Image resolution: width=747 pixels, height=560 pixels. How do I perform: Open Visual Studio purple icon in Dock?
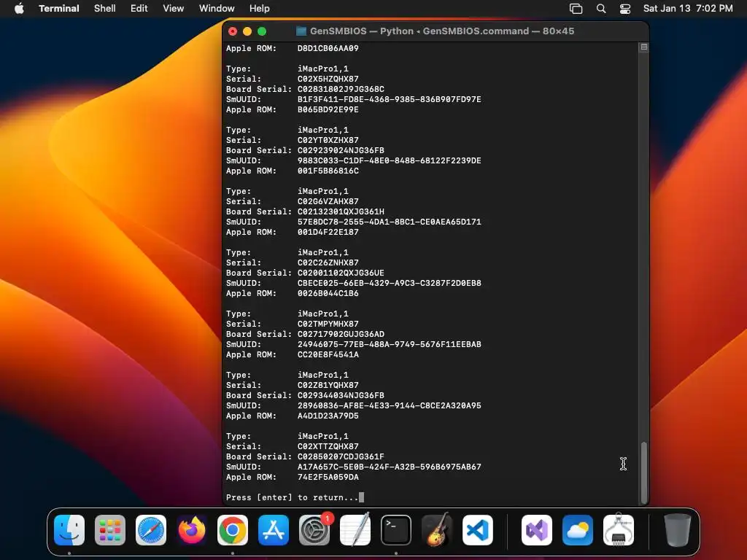pyautogui.click(x=537, y=530)
